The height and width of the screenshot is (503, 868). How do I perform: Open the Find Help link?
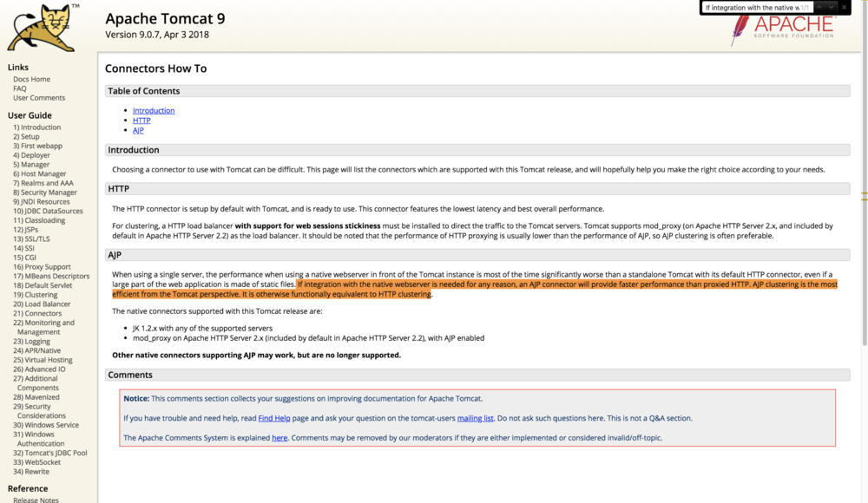click(x=274, y=418)
